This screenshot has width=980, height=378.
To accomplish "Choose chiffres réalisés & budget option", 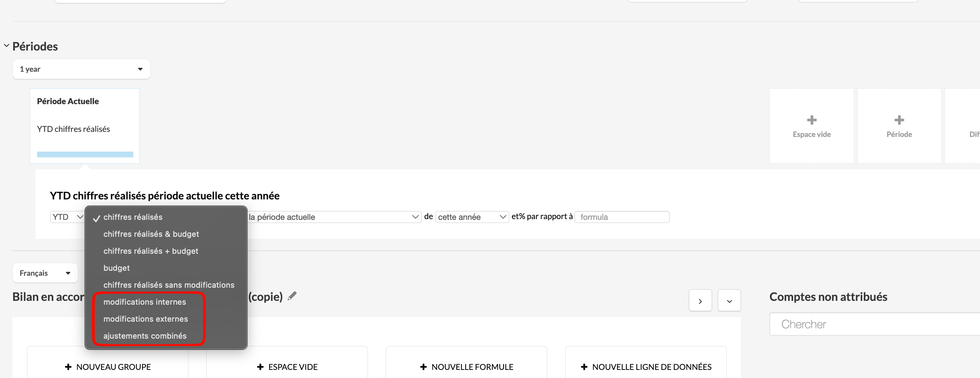I will point(166,234).
